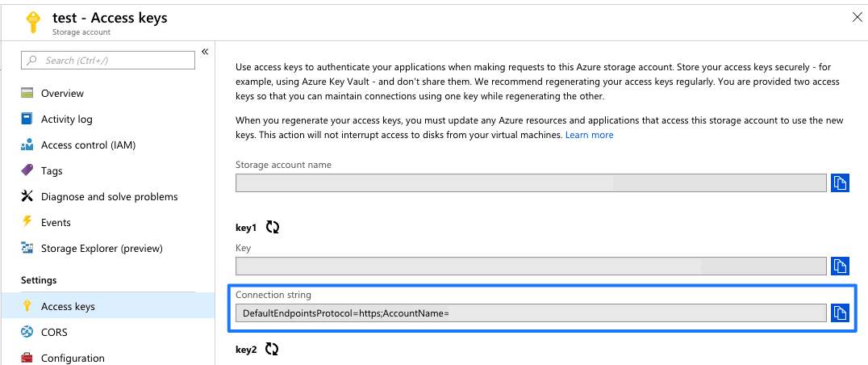Click the Events lightning bolt icon
The width and height of the screenshot is (868, 365).
[x=27, y=222]
